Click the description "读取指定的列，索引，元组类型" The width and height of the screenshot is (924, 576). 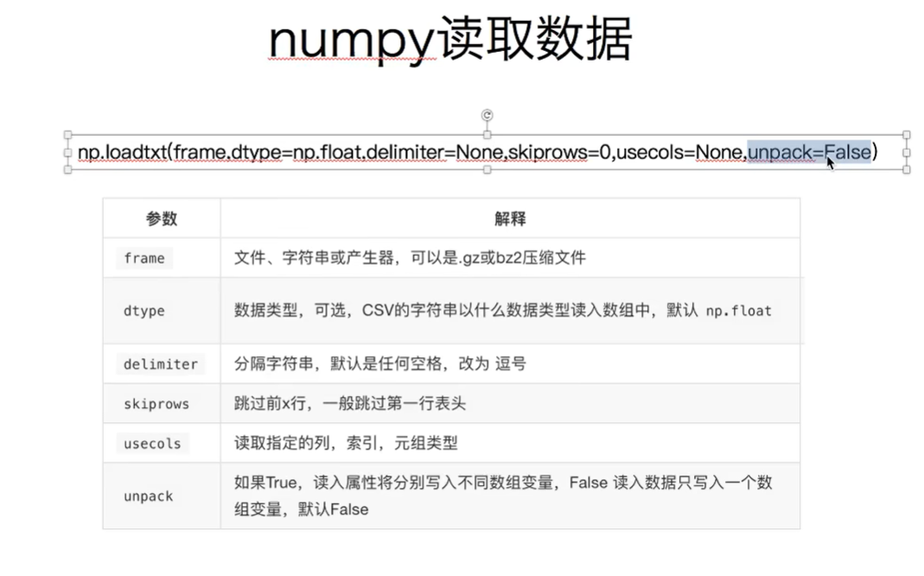pyautogui.click(x=510, y=443)
